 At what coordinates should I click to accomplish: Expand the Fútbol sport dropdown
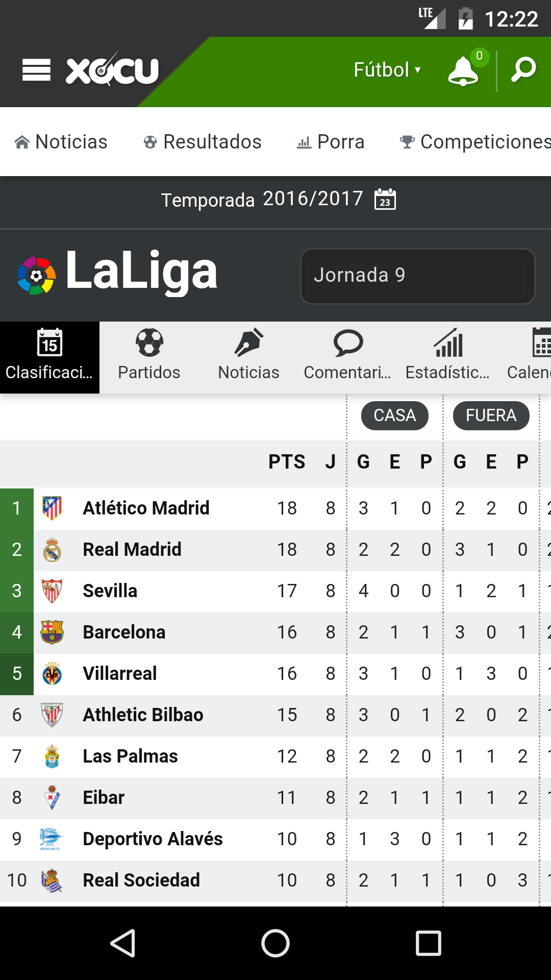[x=387, y=70]
